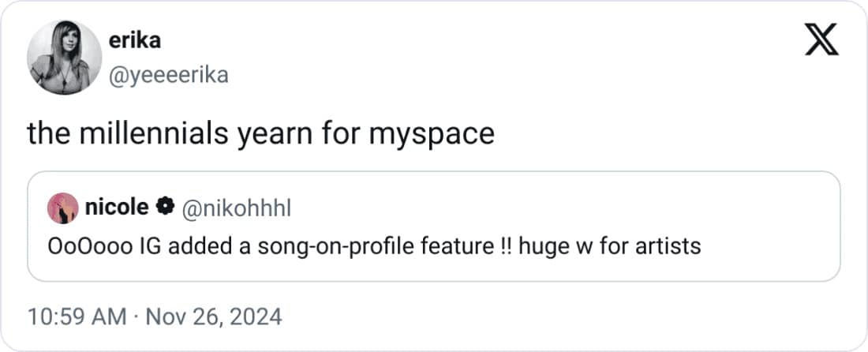Viewport: 868px width, 352px height.
Task: Click the X logo icon
Action: pyautogui.click(x=821, y=39)
